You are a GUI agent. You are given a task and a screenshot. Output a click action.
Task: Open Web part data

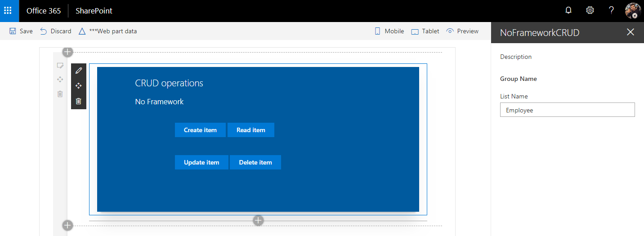pyautogui.click(x=107, y=31)
